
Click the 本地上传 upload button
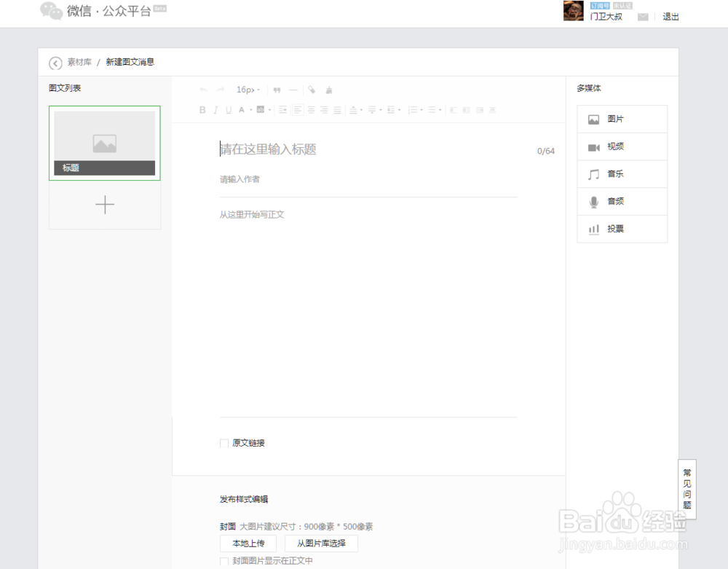247,543
